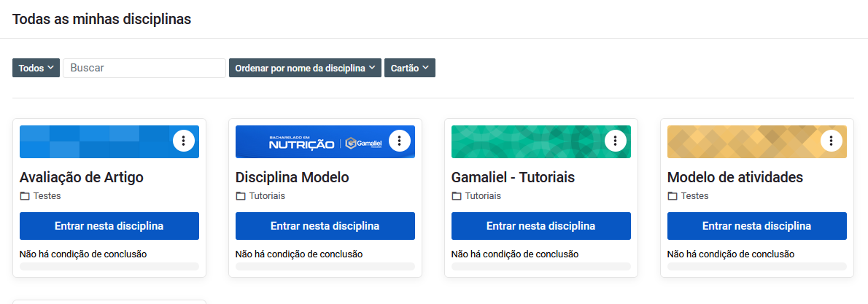868x304 pixels.
Task: Click folder icon under Disciplina Modelo
Action: tap(240, 196)
